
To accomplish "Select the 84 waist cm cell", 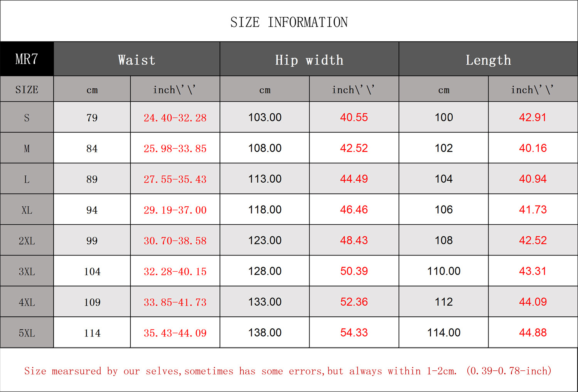I will pyautogui.click(x=92, y=148).
